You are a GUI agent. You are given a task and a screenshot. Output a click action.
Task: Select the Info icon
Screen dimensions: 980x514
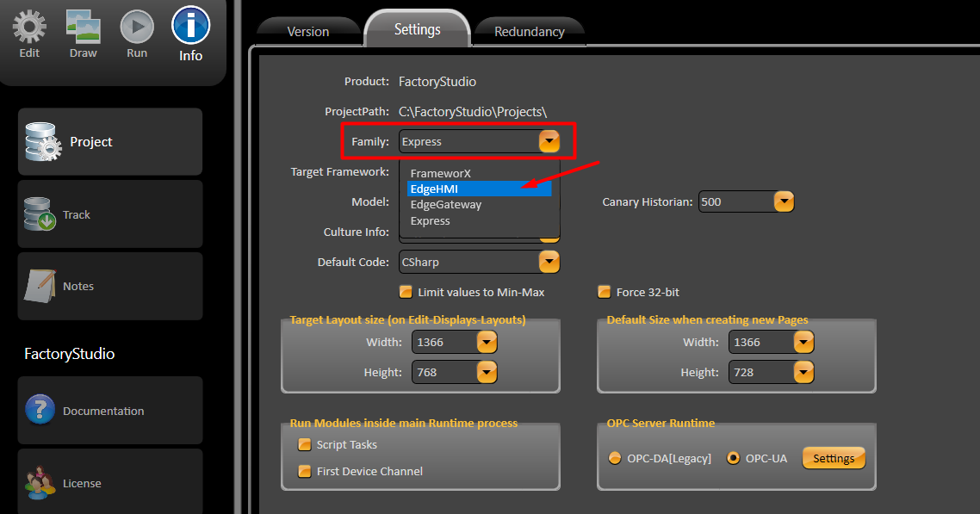point(190,25)
